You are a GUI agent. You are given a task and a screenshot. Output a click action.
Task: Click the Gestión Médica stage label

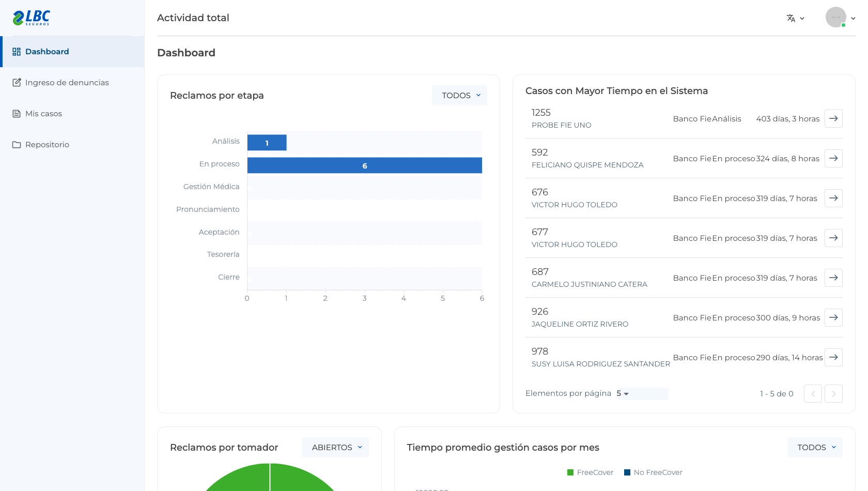(211, 187)
